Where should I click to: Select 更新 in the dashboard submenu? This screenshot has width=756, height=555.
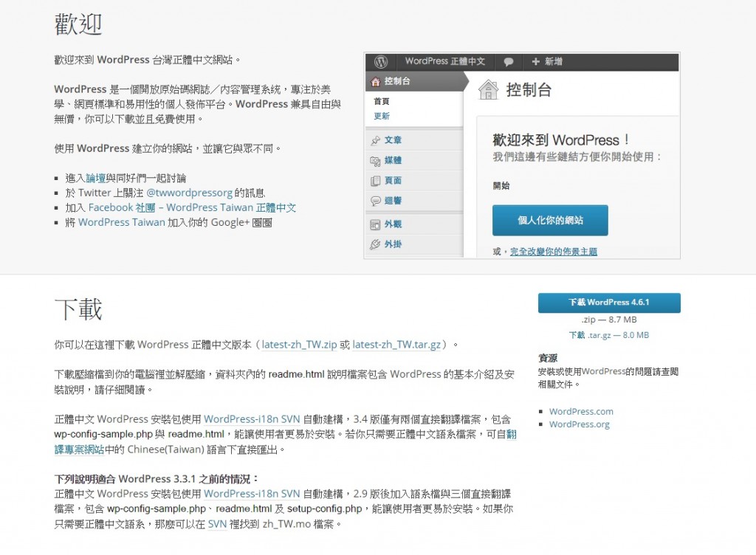point(382,116)
